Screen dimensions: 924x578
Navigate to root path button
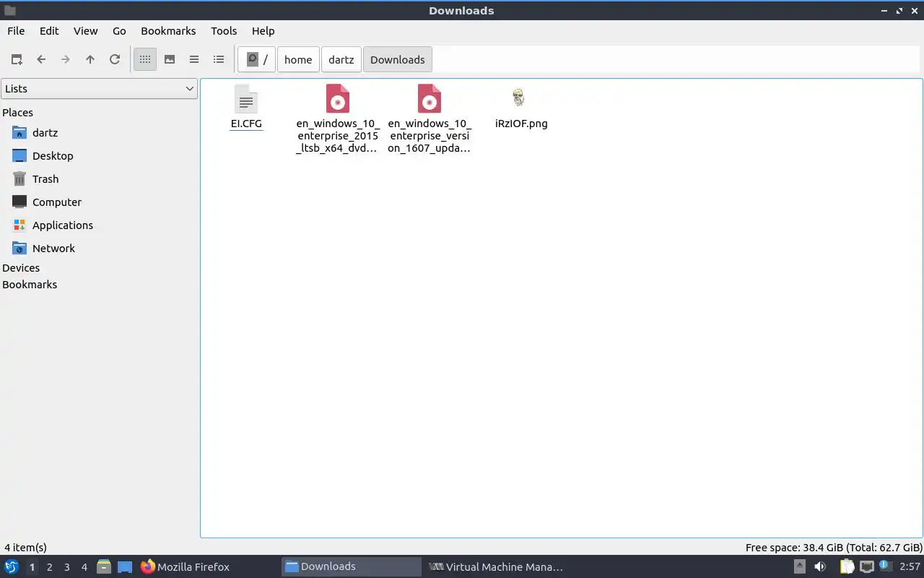click(x=257, y=59)
